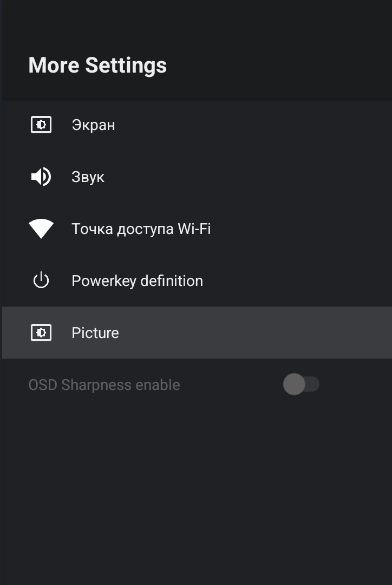Tap the word Экран

pos(93,125)
